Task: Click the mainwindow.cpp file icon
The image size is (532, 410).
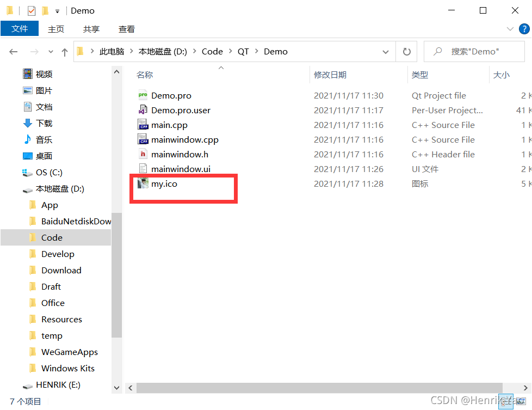Action: pyautogui.click(x=143, y=139)
